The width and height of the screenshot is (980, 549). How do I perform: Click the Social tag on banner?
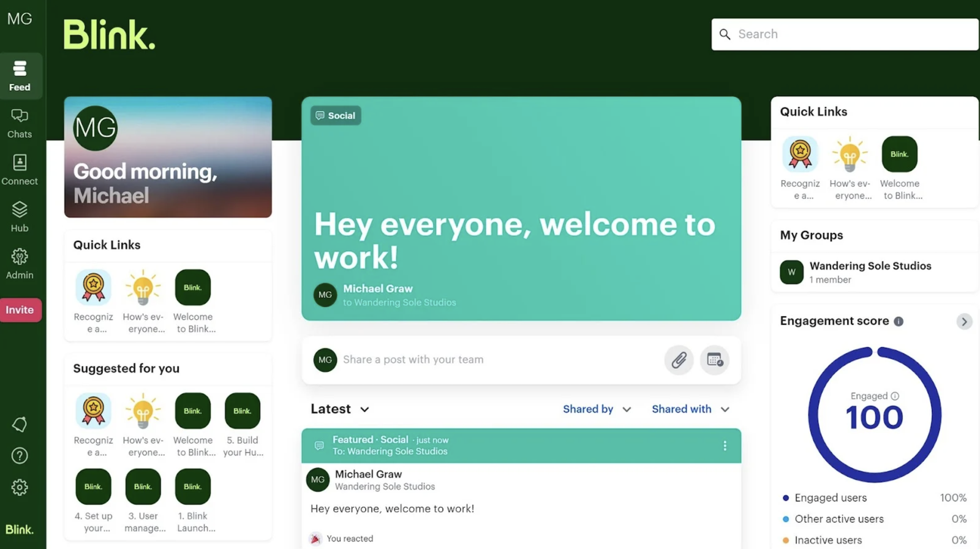[336, 116]
